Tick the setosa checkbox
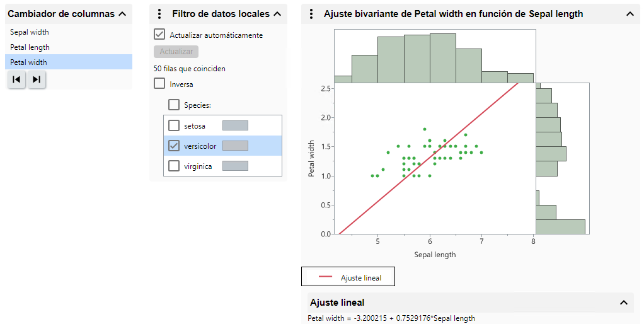 174,125
